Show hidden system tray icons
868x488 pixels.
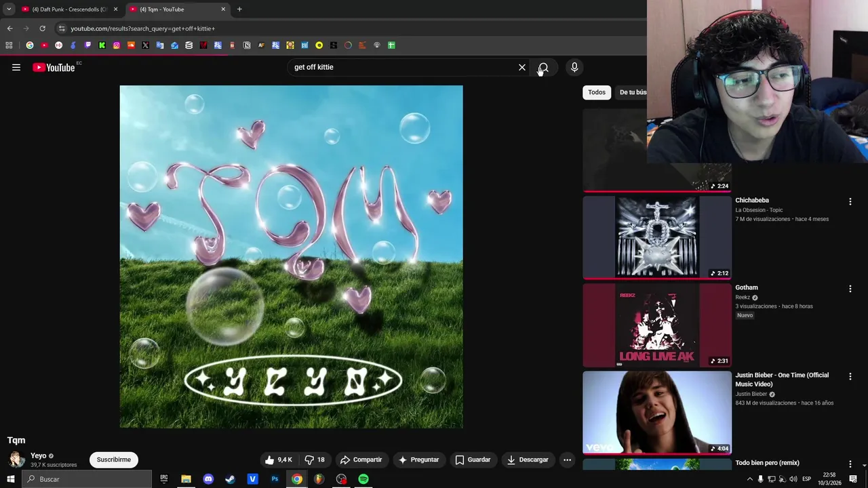[749, 479]
